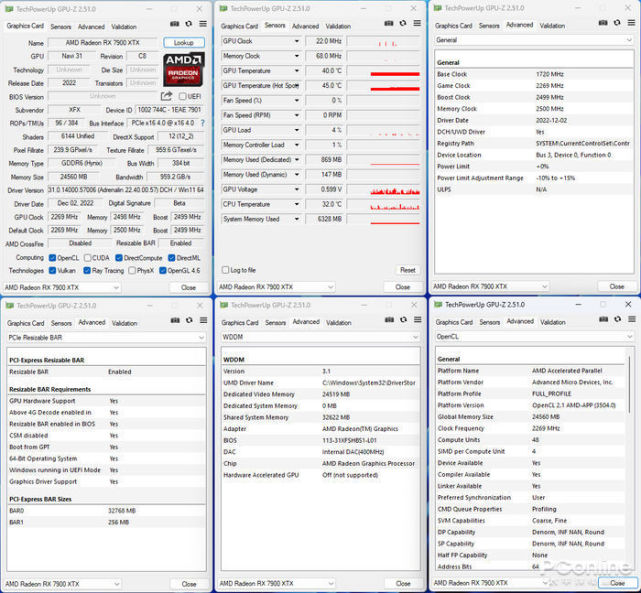Screen dimensions: 641x593
Task: Click the AMD Radeon Graphics logo
Action: (x=183, y=70)
